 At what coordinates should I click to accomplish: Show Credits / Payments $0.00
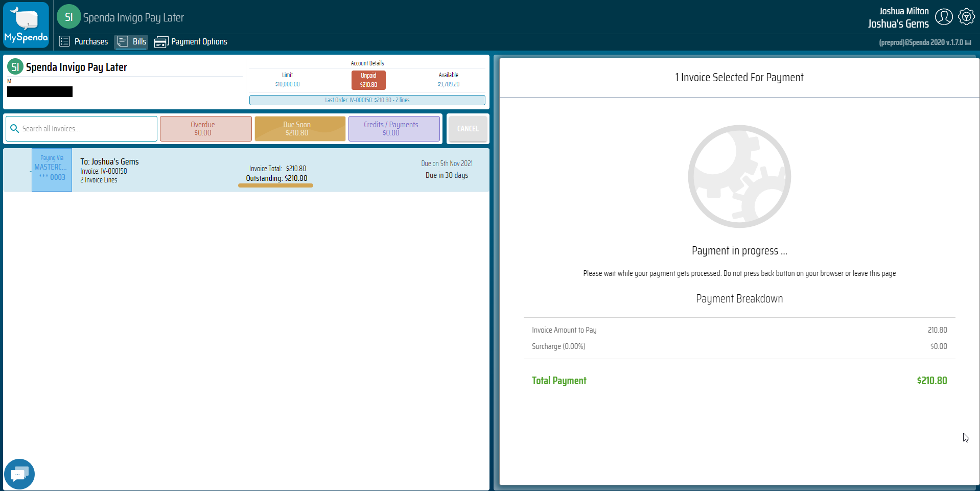click(x=394, y=129)
